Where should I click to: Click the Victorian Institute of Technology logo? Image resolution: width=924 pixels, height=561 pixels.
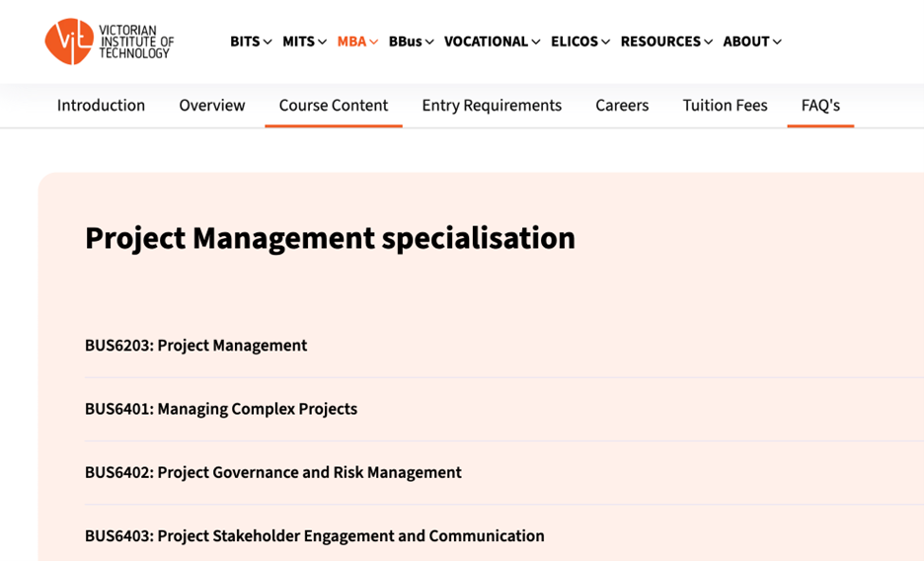tap(109, 41)
